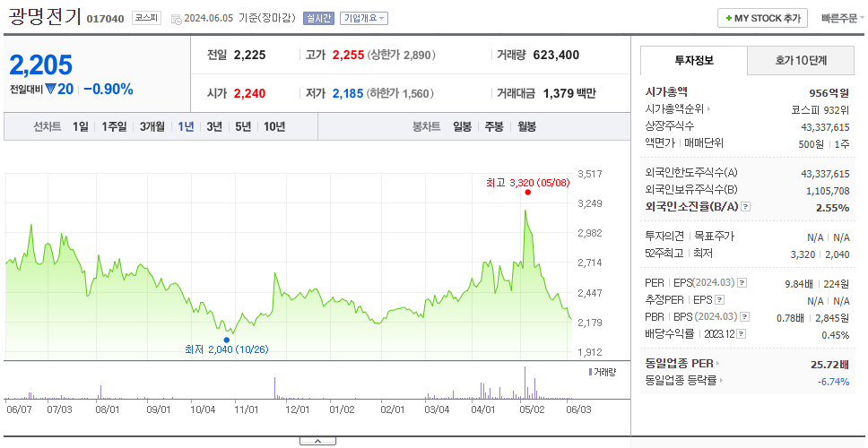Click the 코스피 market badge
Image resolution: width=868 pixels, height=448 pixels.
(146, 18)
